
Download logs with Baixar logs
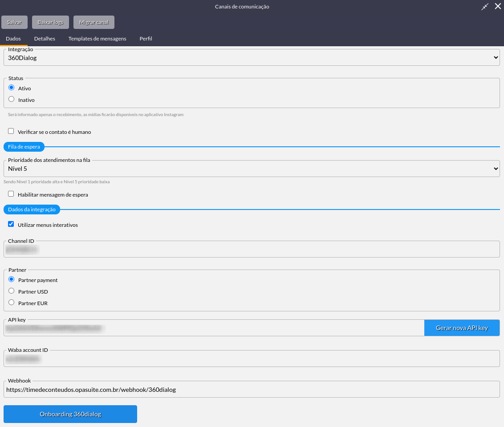(x=50, y=22)
